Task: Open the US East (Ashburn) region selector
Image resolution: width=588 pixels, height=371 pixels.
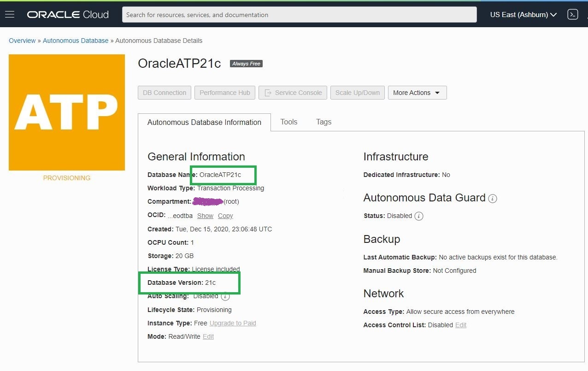Action: (523, 14)
